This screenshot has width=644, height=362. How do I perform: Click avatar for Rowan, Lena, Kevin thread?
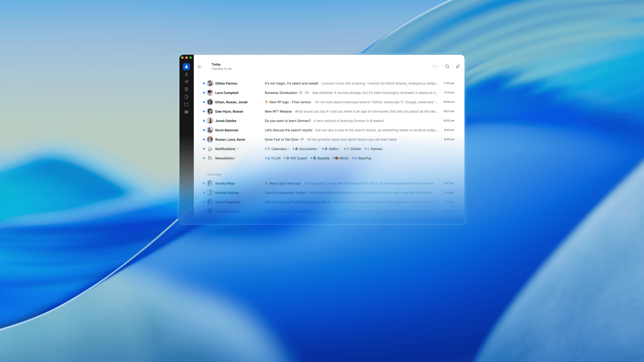[x=210, y=139]
